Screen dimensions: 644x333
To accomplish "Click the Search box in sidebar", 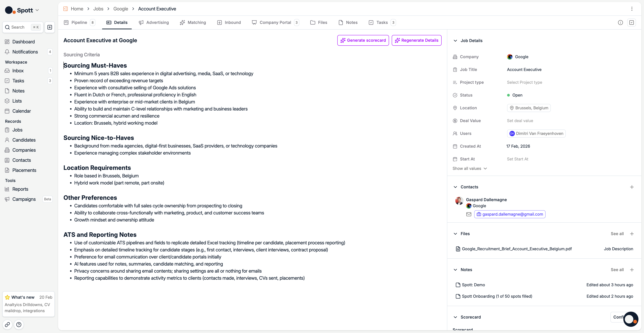I will click(x=23, y=27).
